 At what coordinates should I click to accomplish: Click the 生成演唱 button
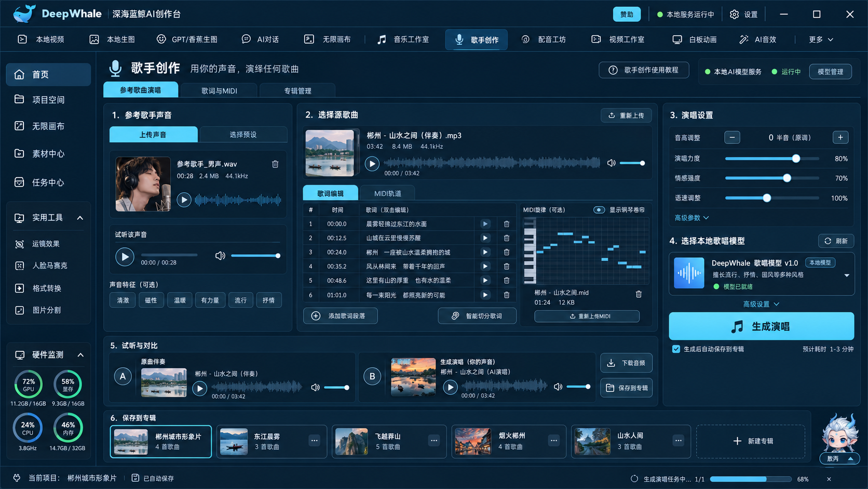(x=761, y=326)
